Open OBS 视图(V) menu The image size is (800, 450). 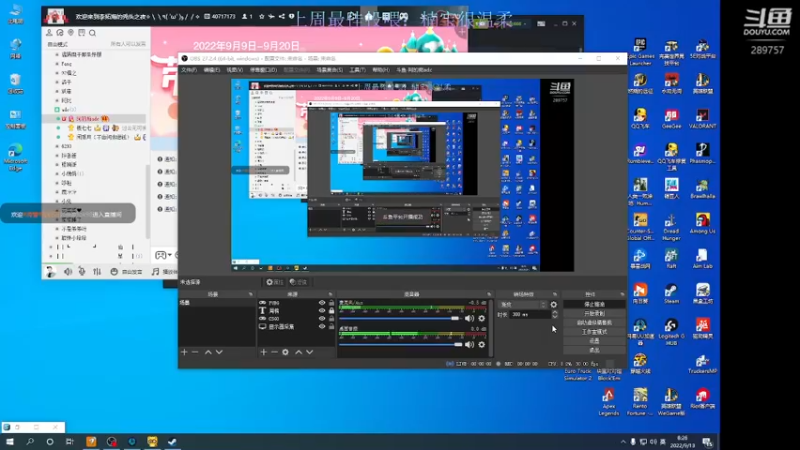pyautogui.click(x=234, y=70)
